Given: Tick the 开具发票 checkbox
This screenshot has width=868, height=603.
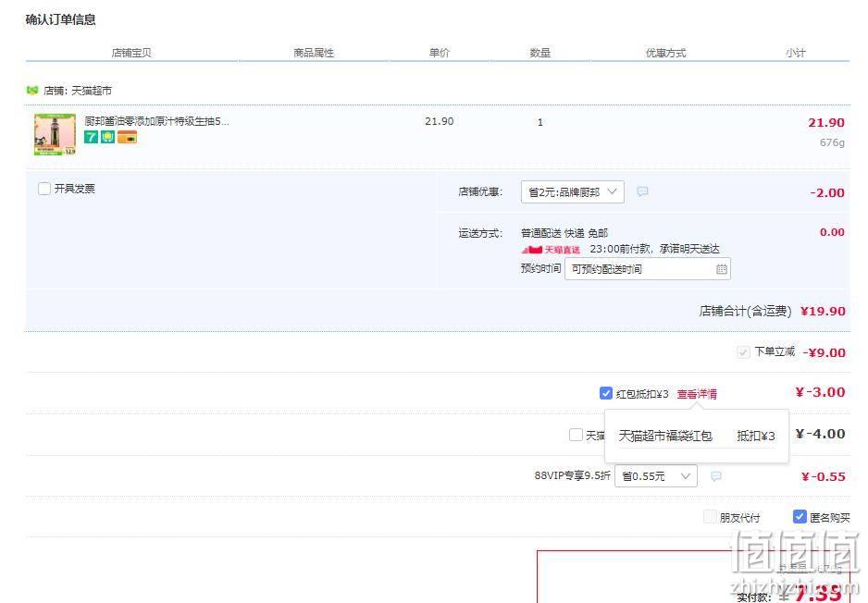Looking at the screenshot, I should (x=44, y=189).
